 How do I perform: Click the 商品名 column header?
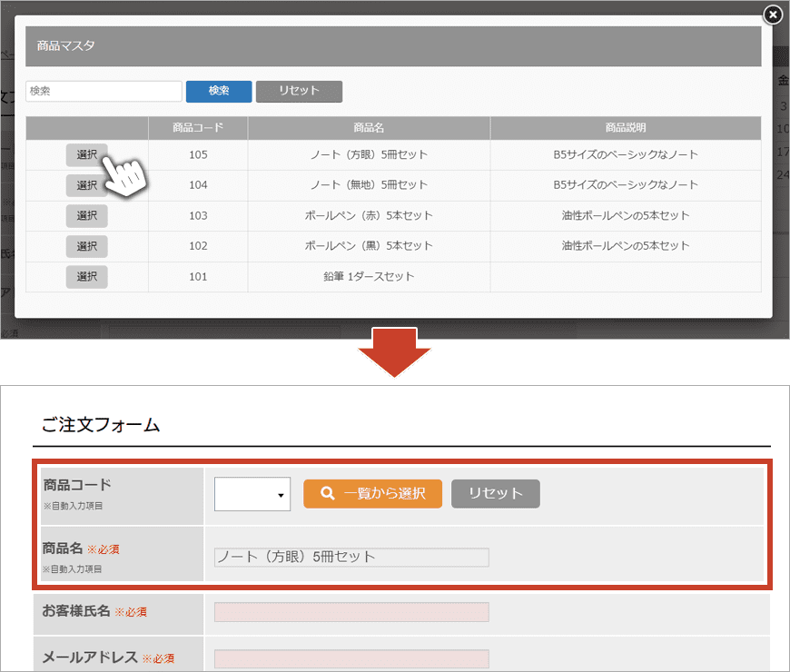point(369,128)
